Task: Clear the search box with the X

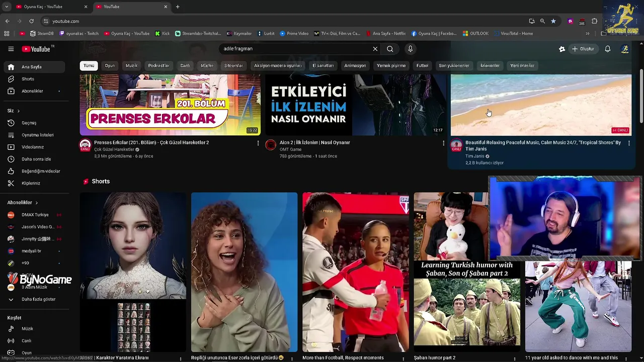Action: click(x=375, y=49)
